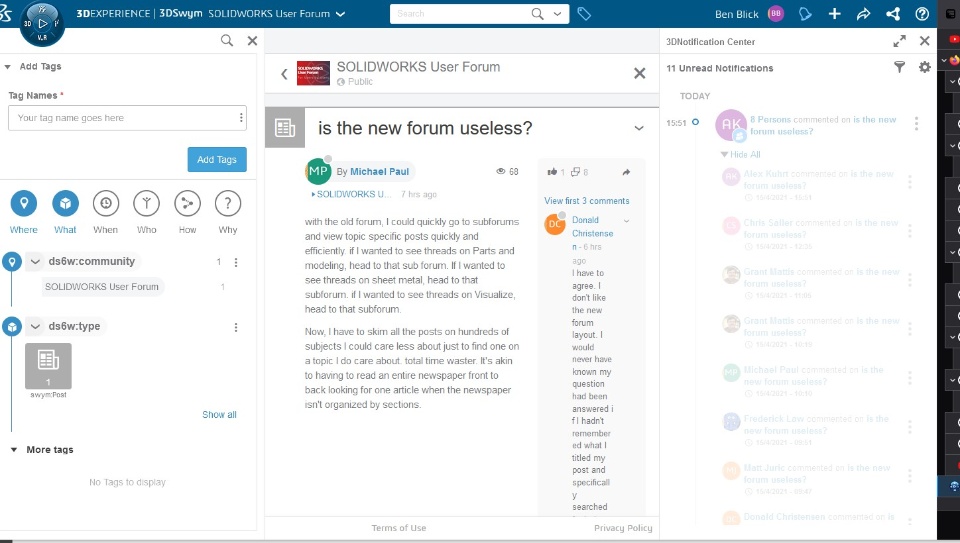Collapse the Add Tags section

[7, 67]
